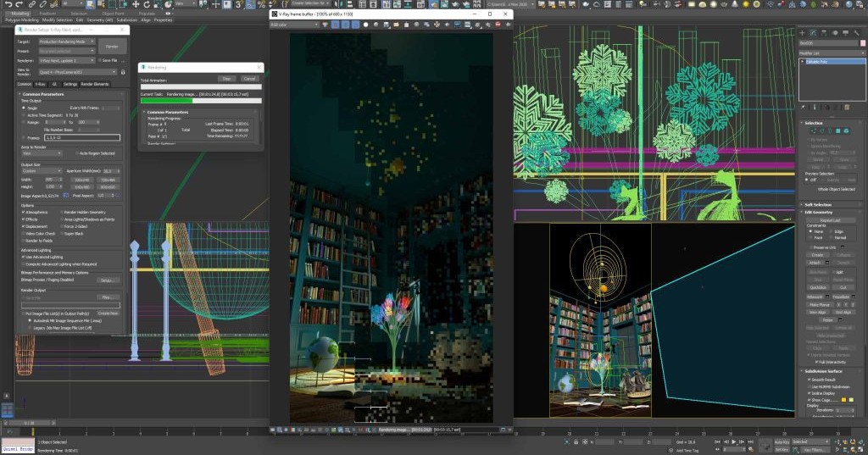Image resolution: width=868 pixels, height=455 pixels.
Task: Open the Modeling ribbon tab
Action: point(20,14)
